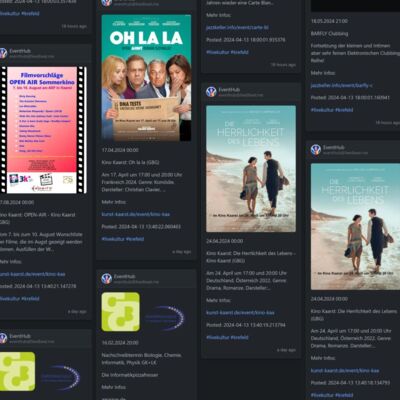Click EventHub avatar on the 17:00 and 20:00 Uhr Herrlichkeit post
Viewport: 400px width, 400px height.
pos(211,91)
